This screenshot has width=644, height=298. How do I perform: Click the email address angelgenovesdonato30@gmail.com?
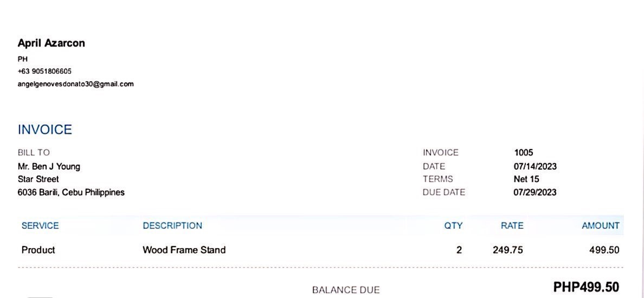click(x=75, y=84)
